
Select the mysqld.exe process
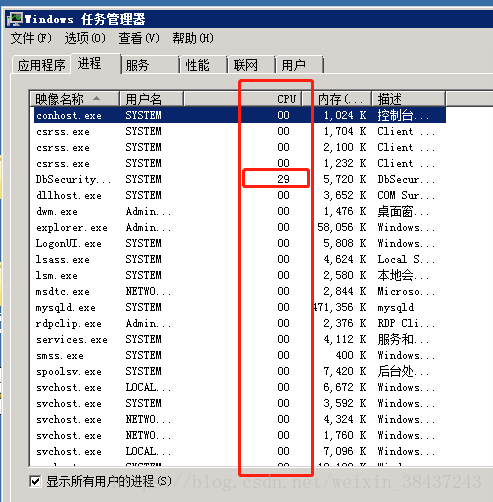(240, 307)
